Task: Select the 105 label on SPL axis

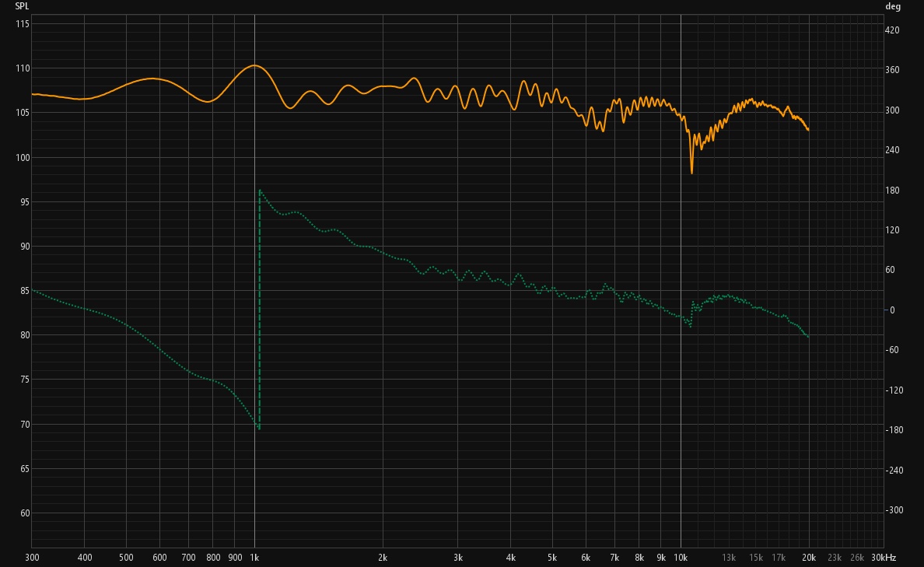Action: coord(23,113)
